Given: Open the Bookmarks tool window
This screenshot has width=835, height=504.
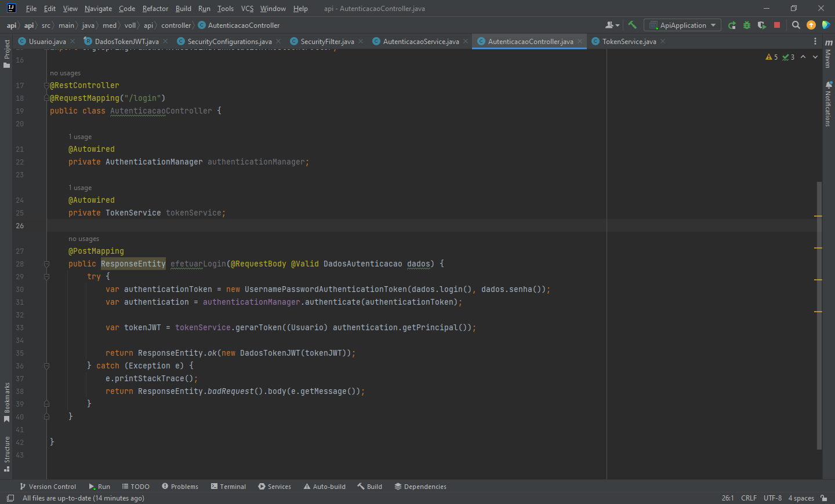Looking at the screenshot, I should [7, 403].
